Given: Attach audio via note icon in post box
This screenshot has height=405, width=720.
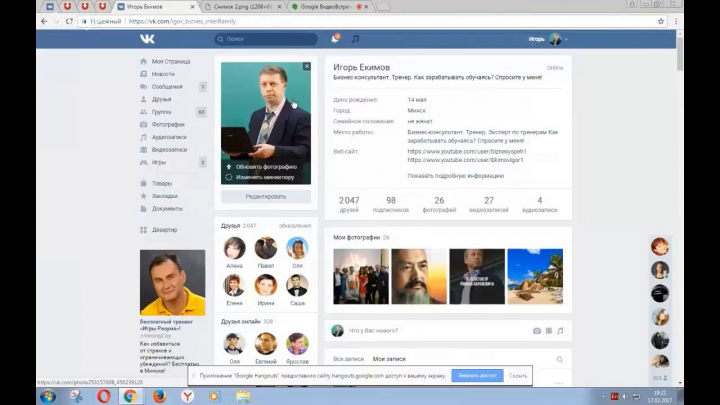Looking at the screenshot, I should (x=560, y=331).
